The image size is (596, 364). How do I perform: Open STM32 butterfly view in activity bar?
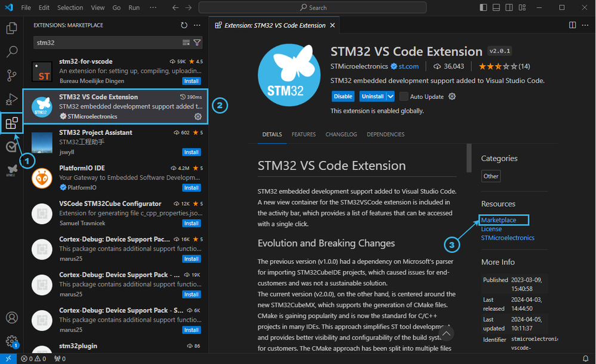point(12,170)
